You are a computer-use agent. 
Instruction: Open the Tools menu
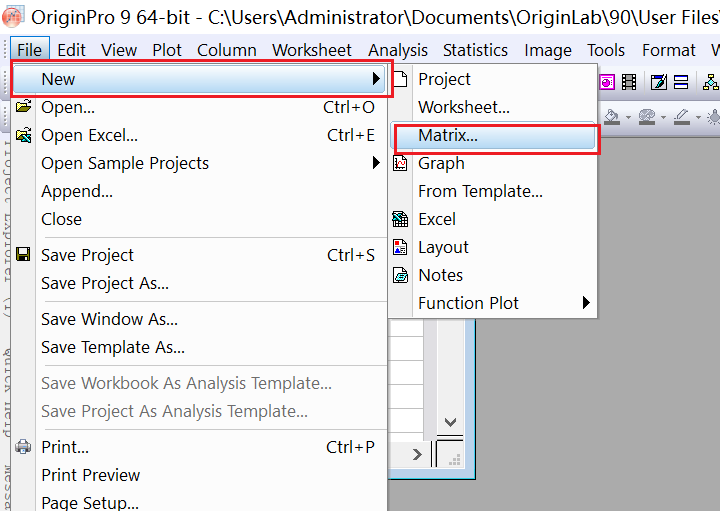[606, 50]
